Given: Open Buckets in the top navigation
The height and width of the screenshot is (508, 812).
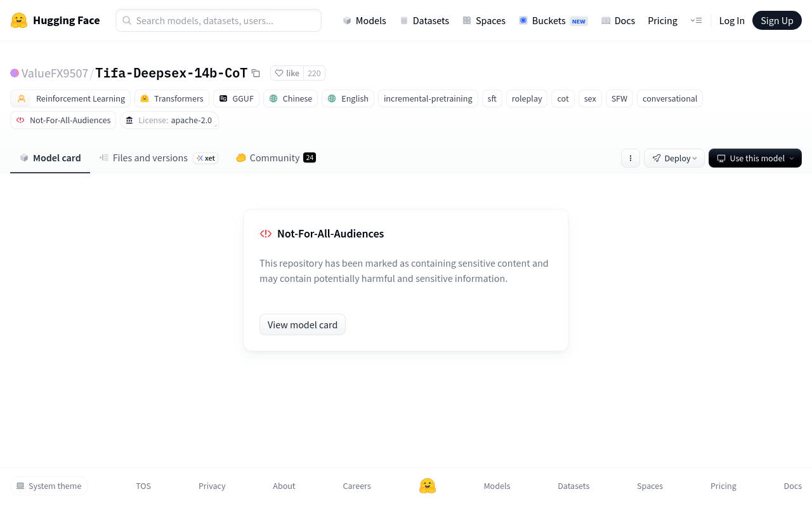Looking at the screenshot, I should pyautogui.click(x=553, y=20).
